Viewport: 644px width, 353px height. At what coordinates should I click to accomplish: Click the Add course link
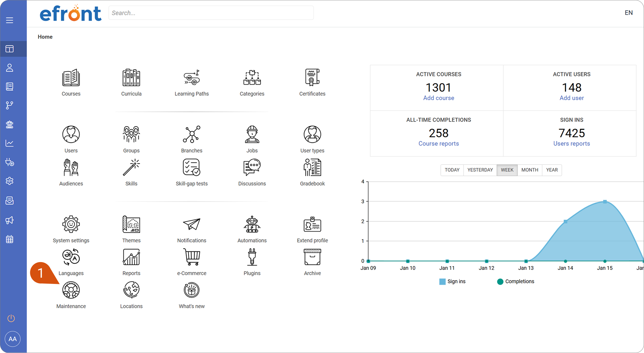pos(439,98)
